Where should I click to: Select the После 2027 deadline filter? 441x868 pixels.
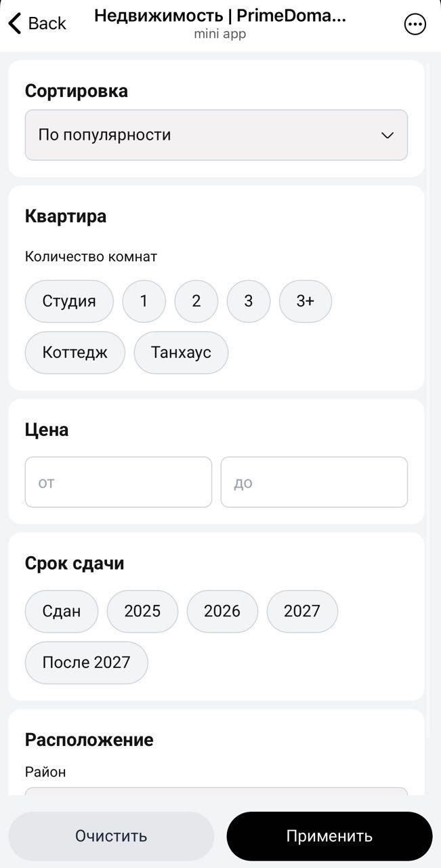click(x=86, y=663)
